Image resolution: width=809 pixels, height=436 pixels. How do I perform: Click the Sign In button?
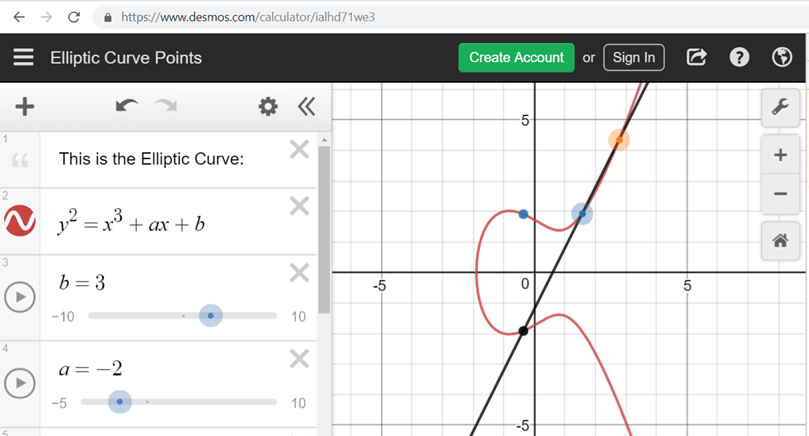point(634,58)
